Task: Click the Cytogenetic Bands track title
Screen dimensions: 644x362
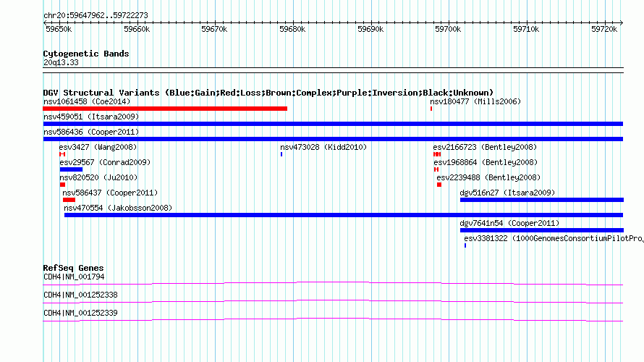Action: [86, 54]
